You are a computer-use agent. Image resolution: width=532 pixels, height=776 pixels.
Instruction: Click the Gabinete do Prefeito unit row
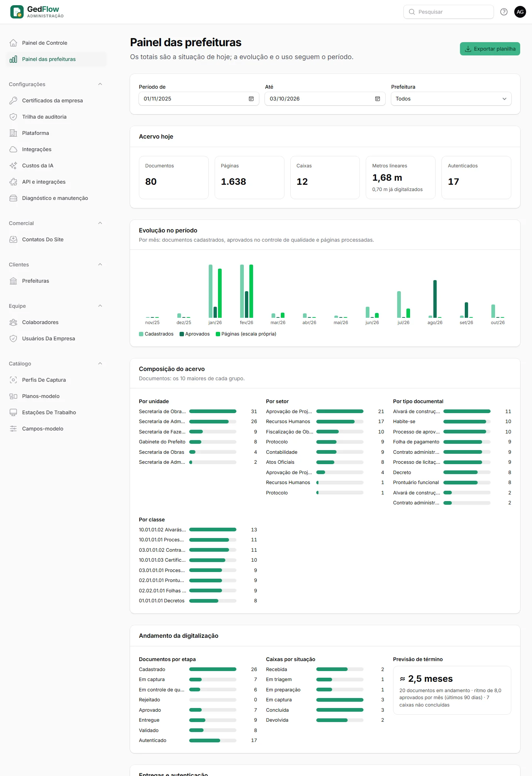(198, 442)
